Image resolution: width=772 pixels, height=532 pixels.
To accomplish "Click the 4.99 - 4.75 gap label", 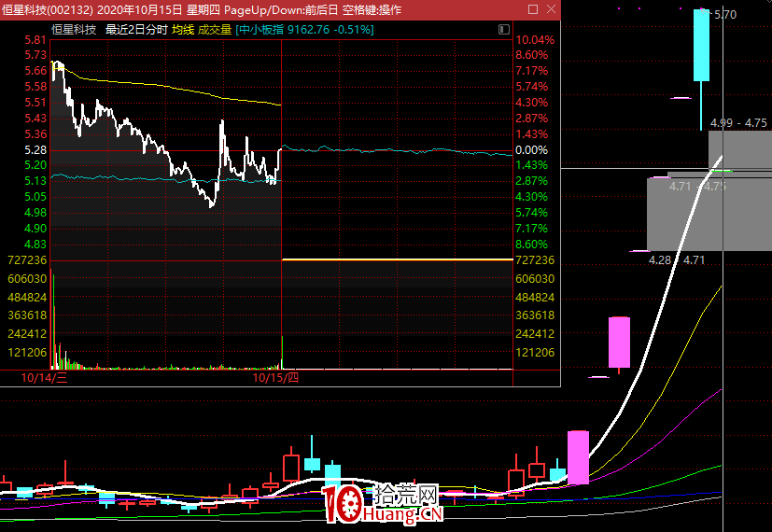I will [738, 123].
